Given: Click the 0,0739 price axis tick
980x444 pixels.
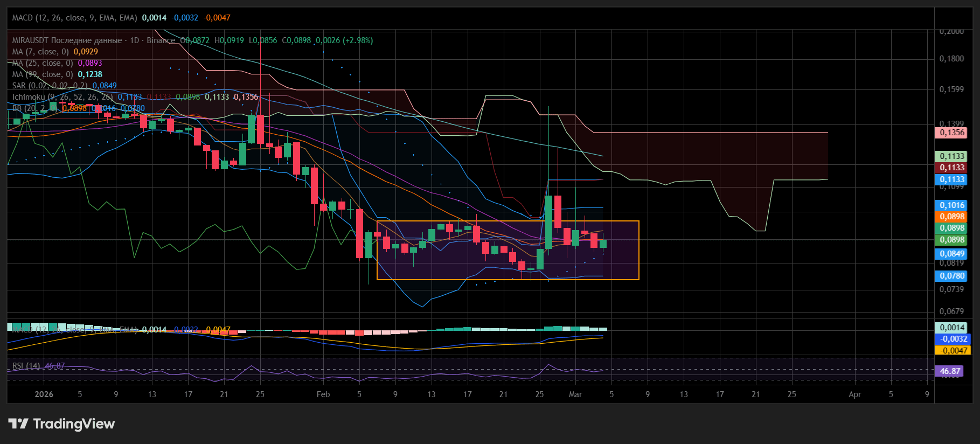Looking at the screenshot, I should (951, 289).
